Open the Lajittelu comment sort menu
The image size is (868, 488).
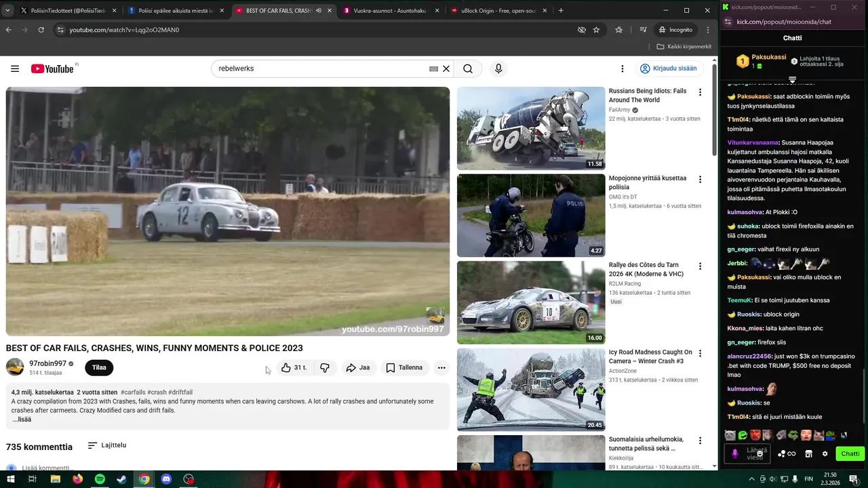[x=107, y=445]
